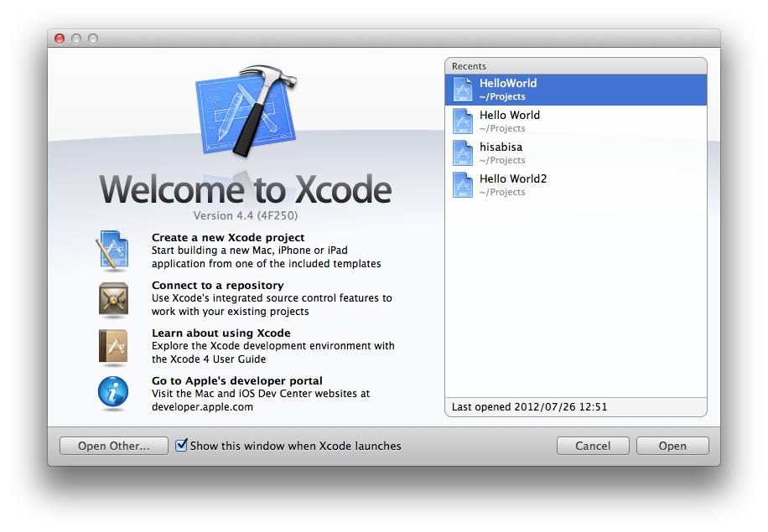The image size is (768, 532).
Task: Click the Xcode user guide book icon
Action: (x=113, y=345)
